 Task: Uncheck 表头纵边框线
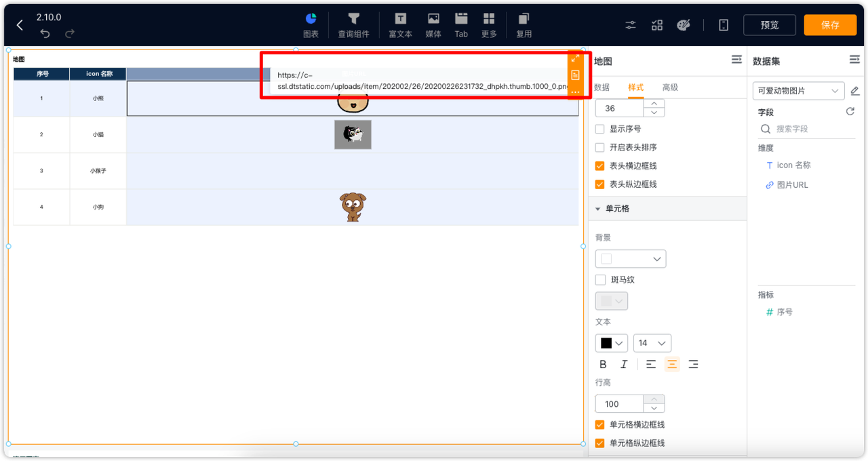pyautogui.click(x=599, y=184)
